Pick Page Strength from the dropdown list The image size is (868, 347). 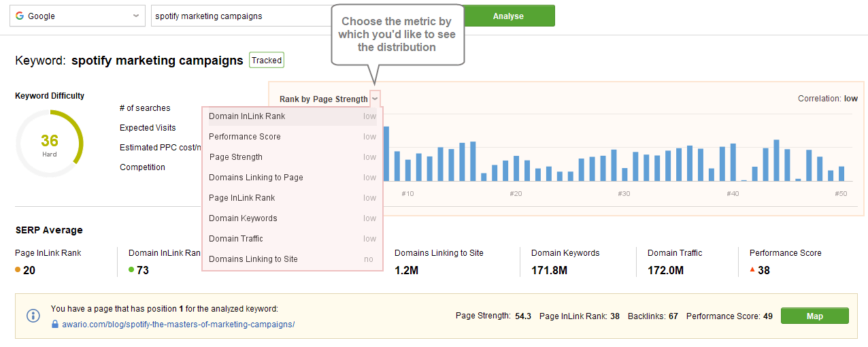click(293, 157)
